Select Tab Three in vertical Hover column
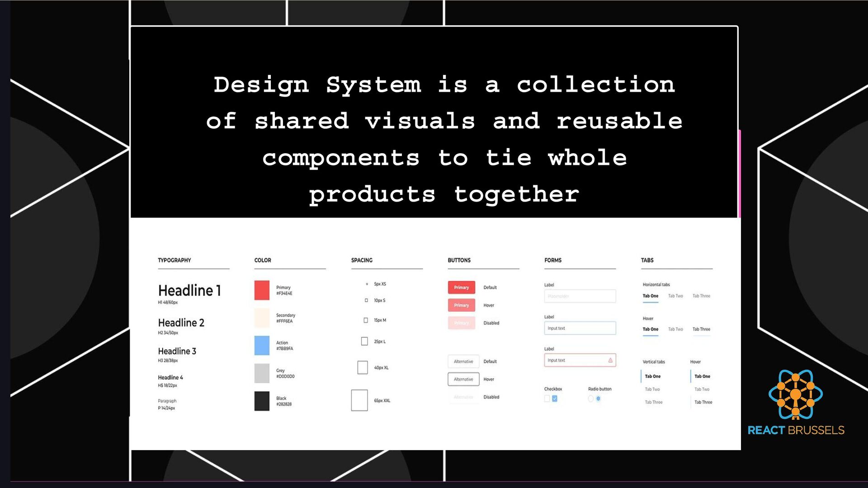Viewport: 868px width, 488px height. click(703, 402)
